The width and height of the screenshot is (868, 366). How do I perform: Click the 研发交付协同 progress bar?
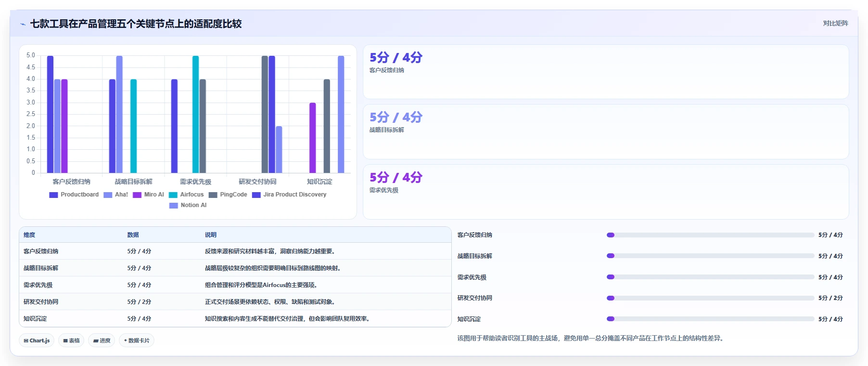[710, 298]
